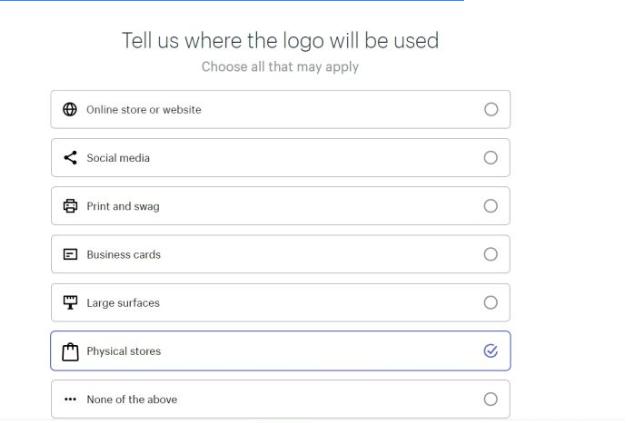Pick the 'Print and swag' label
The height and width of the screenshot is (423, 634).
coord(123,206)
